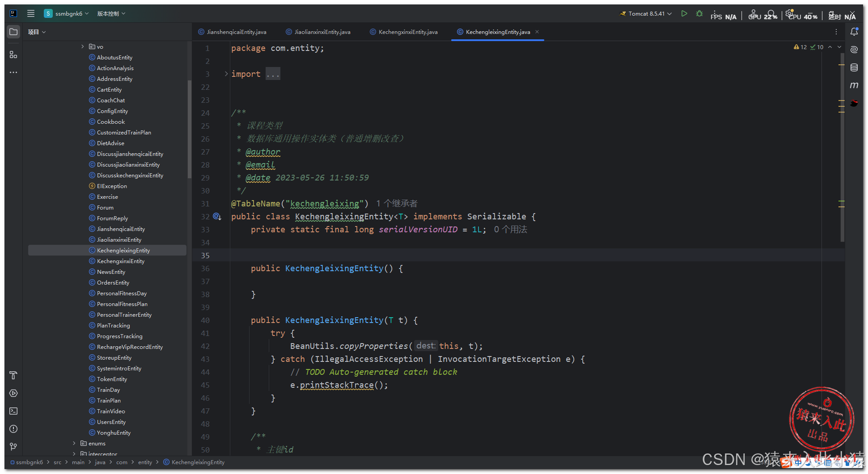Go to next highlighted error arrow
Screen dimensions: 868x474
point(839,47)
